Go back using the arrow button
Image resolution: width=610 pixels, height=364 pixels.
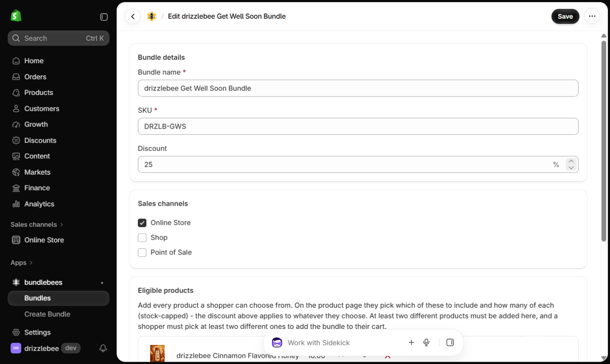coord(133,16)
